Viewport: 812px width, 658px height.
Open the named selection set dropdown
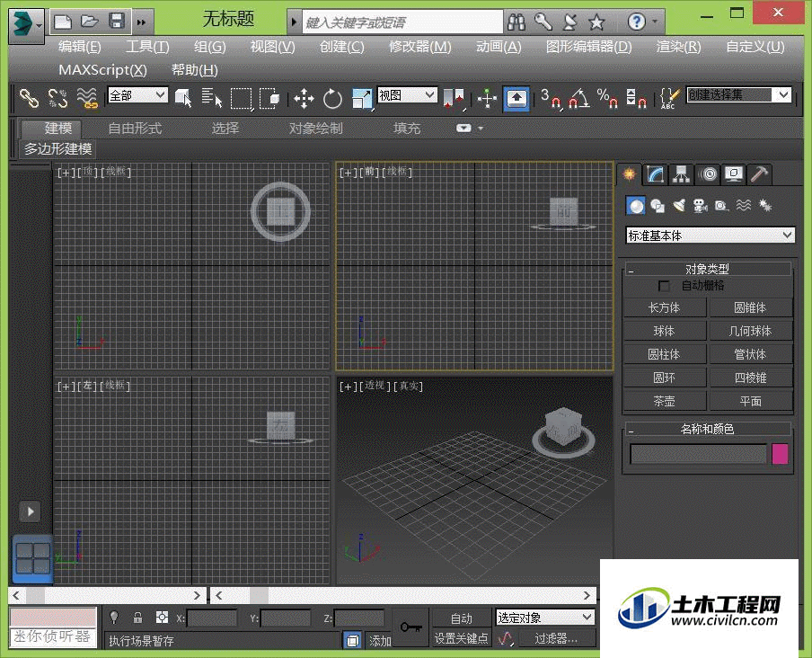(x=782, y=94)
